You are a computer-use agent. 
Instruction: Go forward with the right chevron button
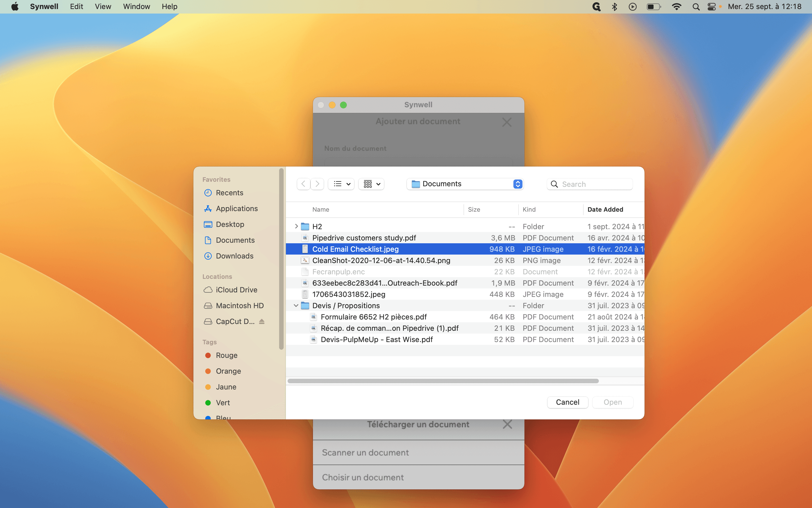click(x=317, y=184)
